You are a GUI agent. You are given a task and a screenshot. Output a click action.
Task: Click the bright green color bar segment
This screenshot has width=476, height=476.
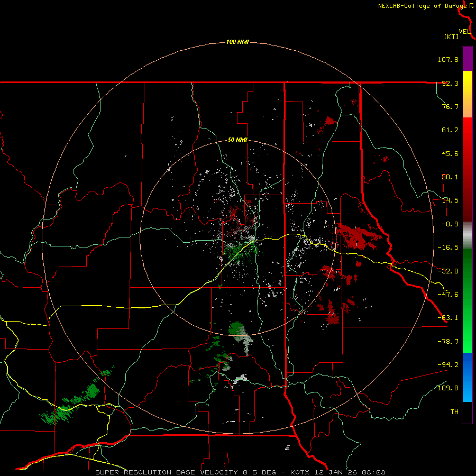tap(467, 300)
